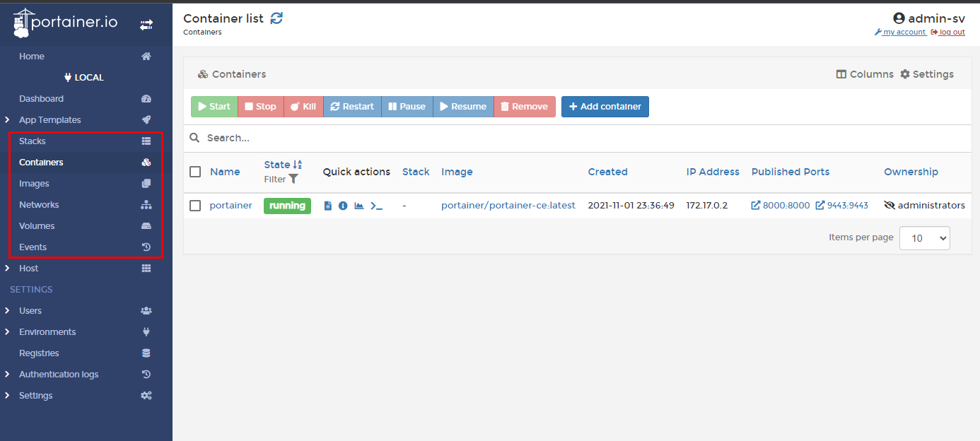Click the Users group icon
Image resolution: width=980 pixels, height=441 pixels.
point(146,311)
